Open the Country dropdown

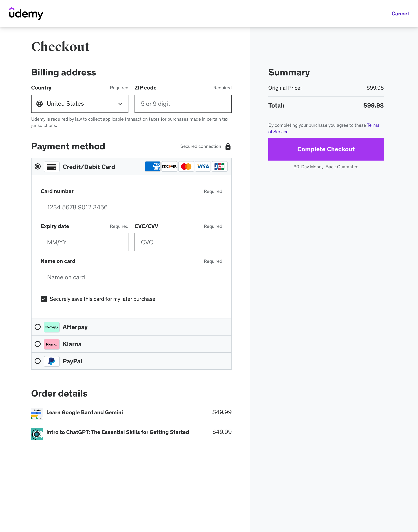click(x=80, y=104)
